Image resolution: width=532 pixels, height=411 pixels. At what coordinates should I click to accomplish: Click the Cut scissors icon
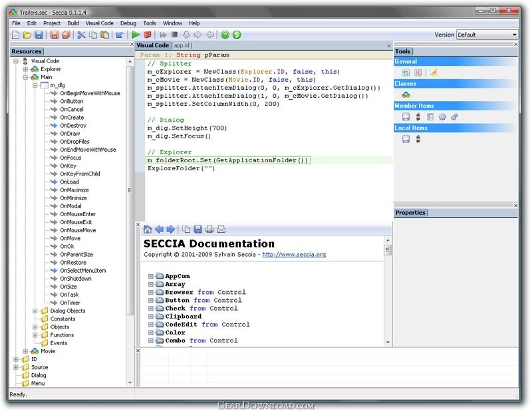[x=81, y=35]
